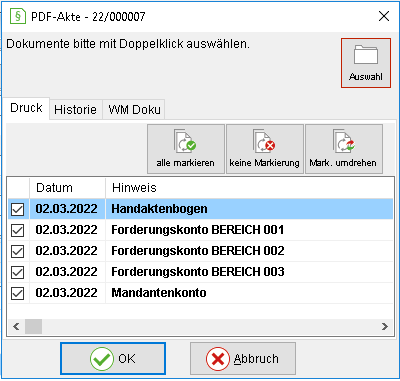Screen dimensions: 400x381
Task: Select Forderungskonto BEREICH 002 entry
Action: click(x=198, y=251)
